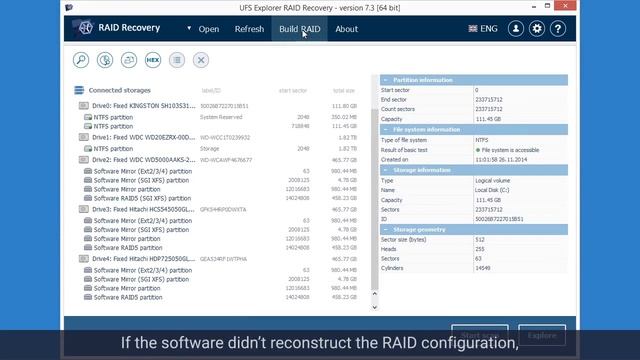Click the Connected storages list icon
The height and width of the screenshot is (360, 640).
tap(79, 90)
